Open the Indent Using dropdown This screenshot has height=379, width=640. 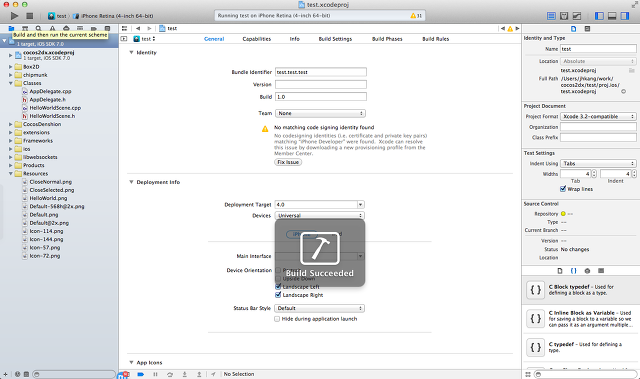[x=598, y=164]
